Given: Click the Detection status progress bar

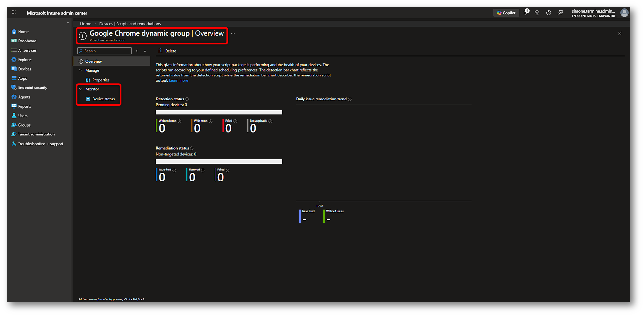Looking at the screenshot, I should coord(219,112).
